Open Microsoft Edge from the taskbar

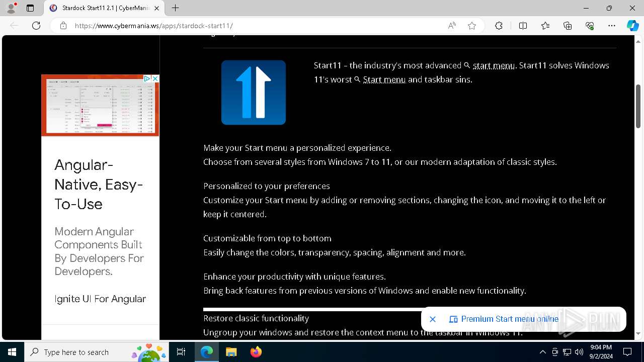[207, 352]
